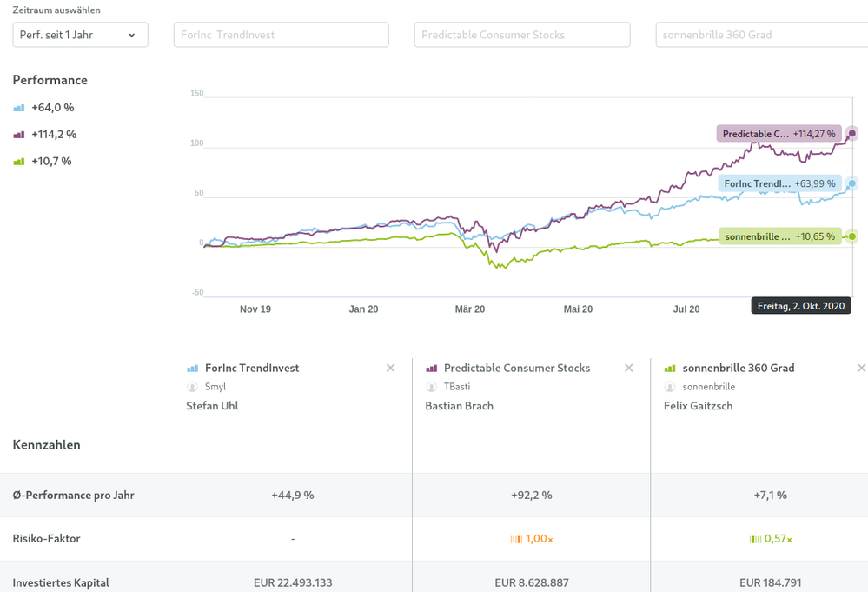Click the Predictable Consumer Stocks input field
This screenshot has width=868, height=592.
(x=522, y=35)
